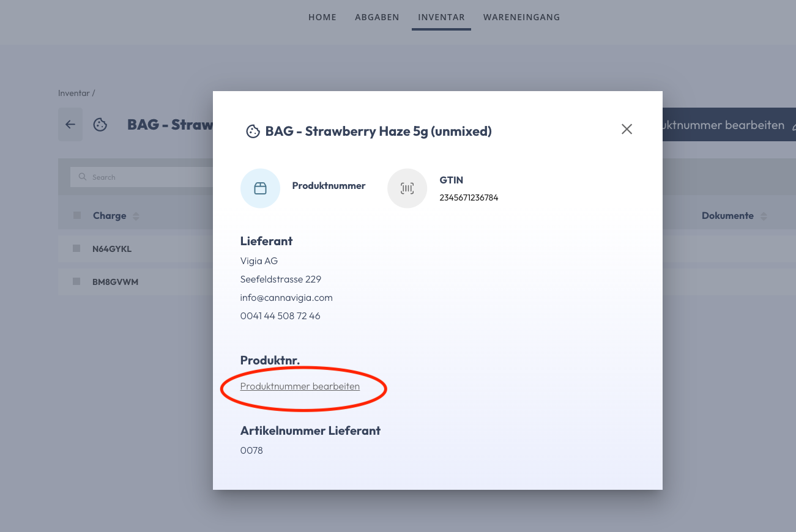The image size is (796, 532).
Task: Tick the checkbox for charge BM8GVWM
Action: (x=76, y=281)
